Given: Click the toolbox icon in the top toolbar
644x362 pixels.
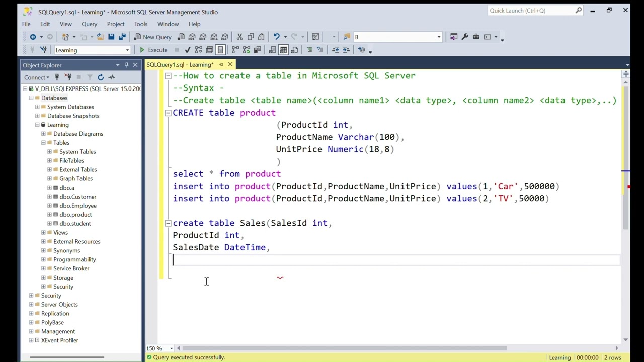Looking at the screenshot, I should 476,37.
